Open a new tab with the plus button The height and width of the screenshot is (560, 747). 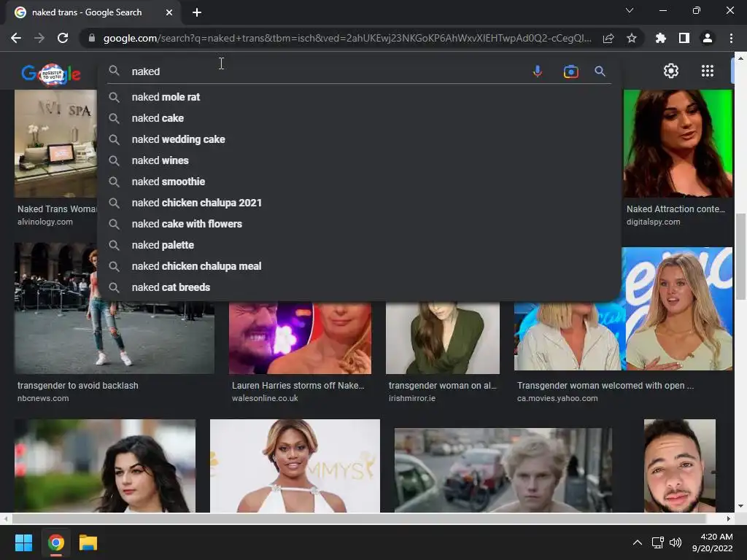tap(197, 12)
